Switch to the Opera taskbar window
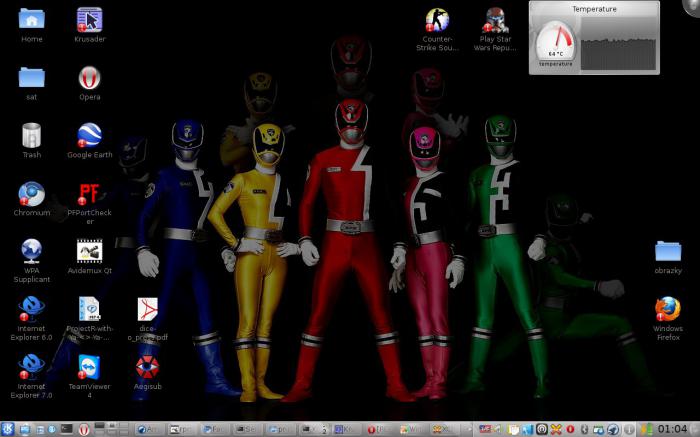This screenshot has height=437, width=700. (x=378, y=429)
